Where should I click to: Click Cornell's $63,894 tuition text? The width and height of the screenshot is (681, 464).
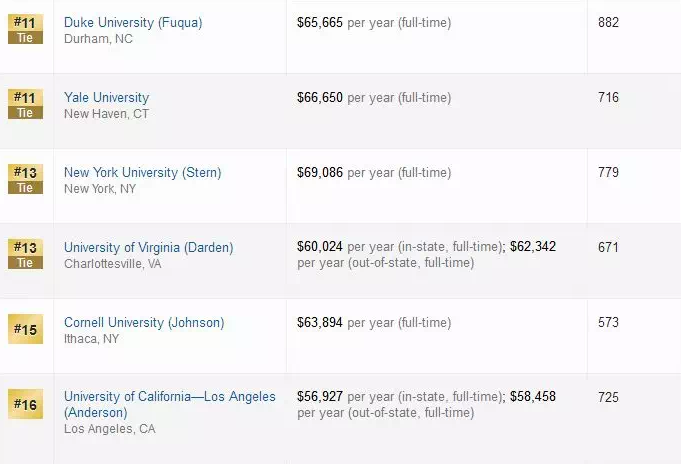point(320,322)
